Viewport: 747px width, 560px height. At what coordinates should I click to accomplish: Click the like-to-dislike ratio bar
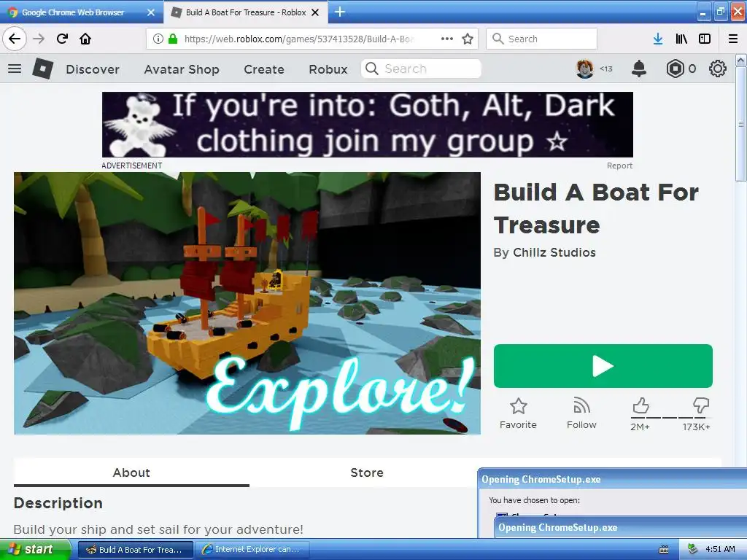pos(670,418)
